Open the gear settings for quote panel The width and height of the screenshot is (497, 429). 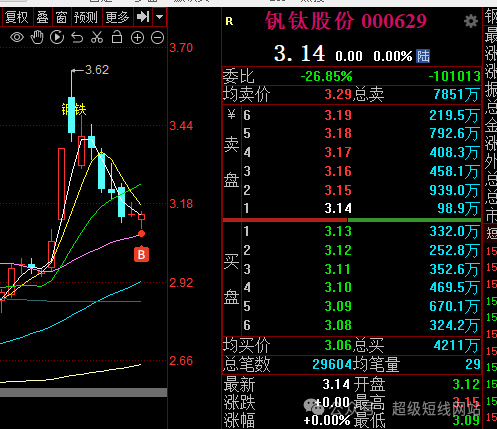470,22
